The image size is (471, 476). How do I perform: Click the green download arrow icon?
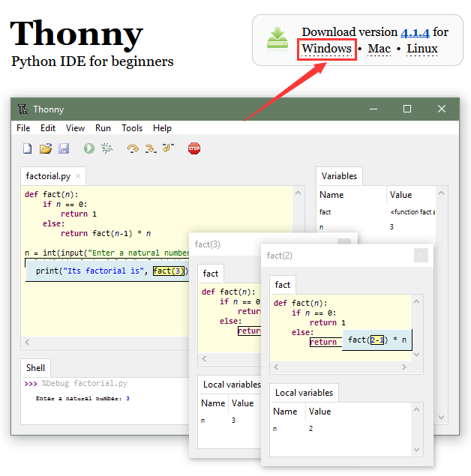[x=277, y=38]
